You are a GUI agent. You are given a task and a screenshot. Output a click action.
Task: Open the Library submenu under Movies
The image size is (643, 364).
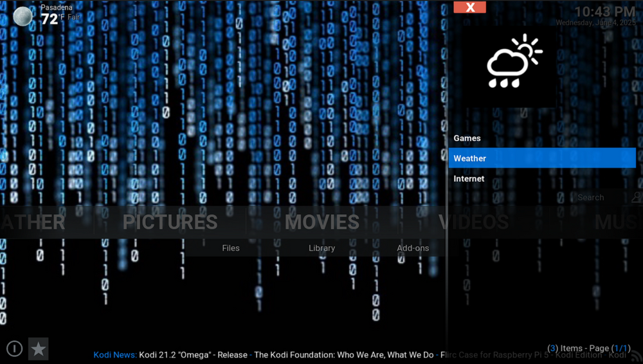[x=322, y=248]
